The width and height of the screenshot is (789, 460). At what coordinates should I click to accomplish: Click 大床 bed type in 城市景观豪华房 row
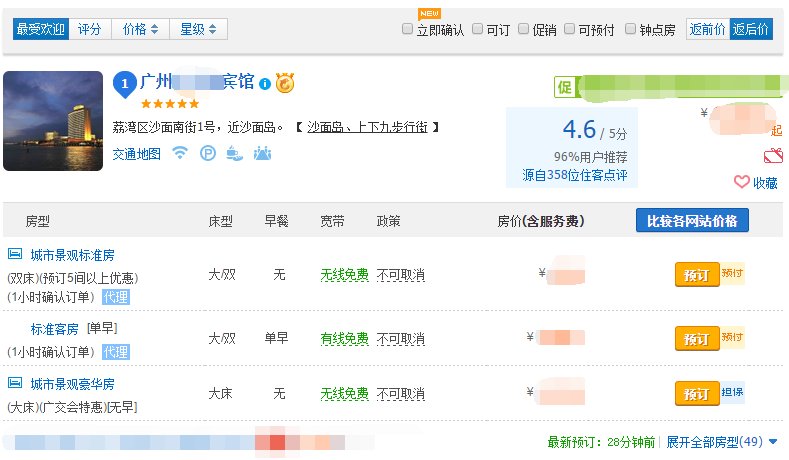pos(220,393)
